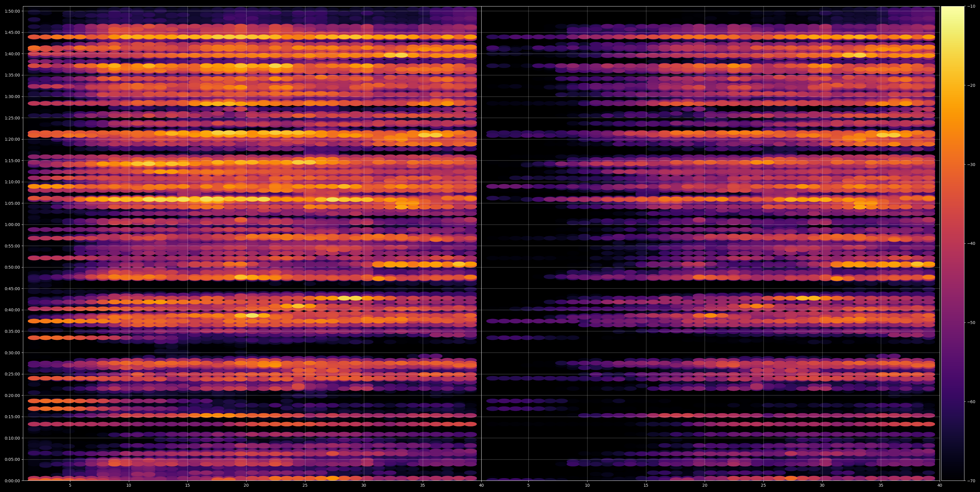The image size is (980, 492).
Task: Select the 0:40:00 time label
Action: 12,310
